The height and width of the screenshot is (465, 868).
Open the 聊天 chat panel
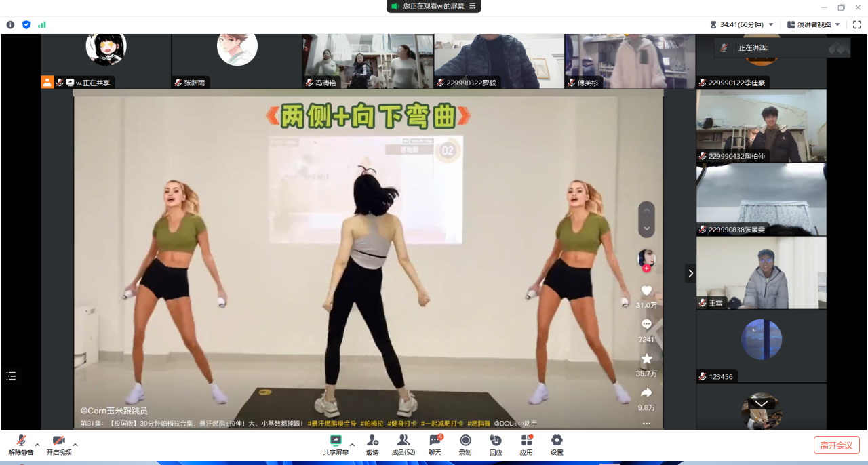click(x=435, y=443)
